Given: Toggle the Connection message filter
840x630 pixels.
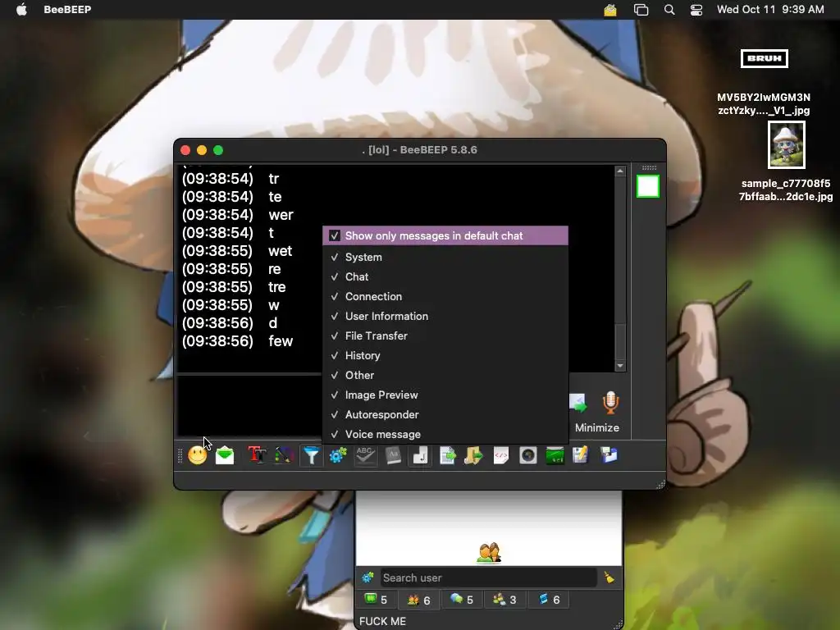Looking at the screenshot, I should (x=445, y=297).
